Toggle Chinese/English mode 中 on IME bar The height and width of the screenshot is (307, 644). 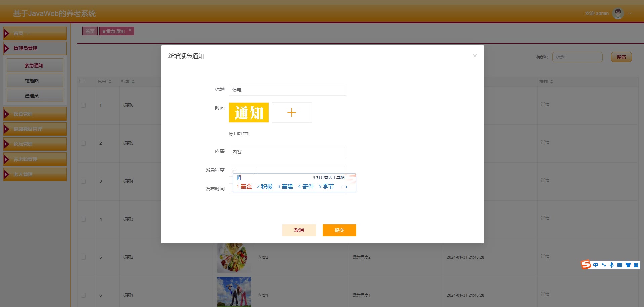pos(596,265)
